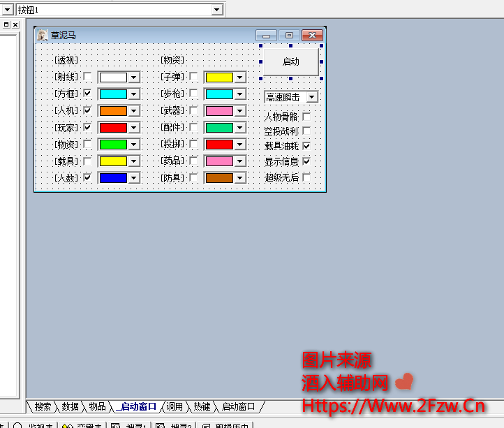The image size is (504, 428).
Task: Maximize the 草泥马 form window
Action: pyautogui.click(x=289, y=35)
